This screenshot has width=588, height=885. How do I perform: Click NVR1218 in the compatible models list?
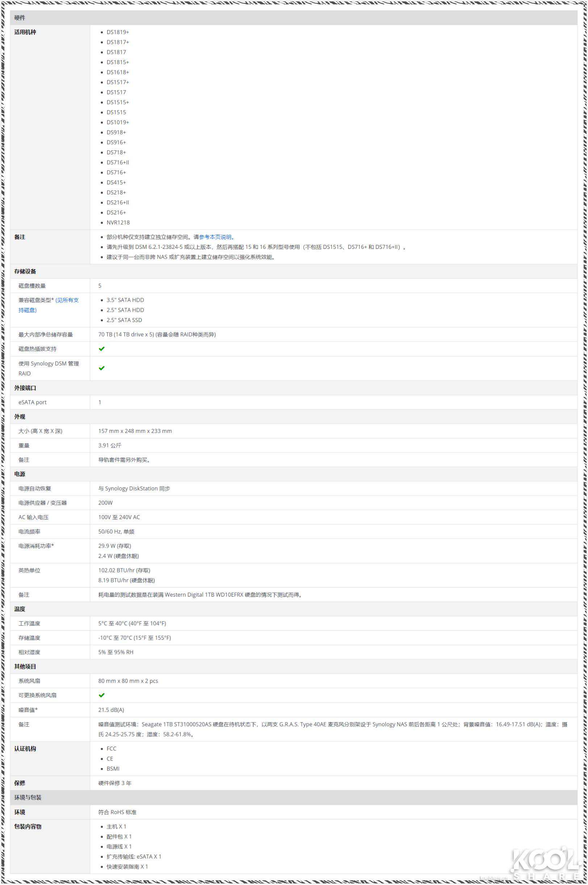(x=118, y=222)
